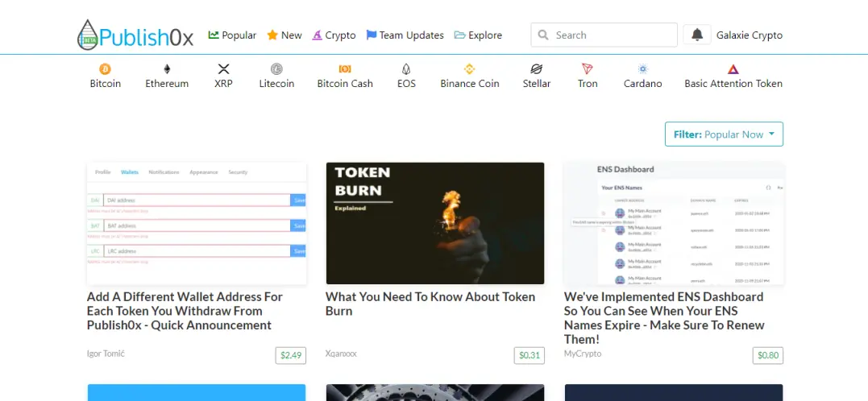
Task: Click the Cardano text label
Action: [x=642, y=84]
